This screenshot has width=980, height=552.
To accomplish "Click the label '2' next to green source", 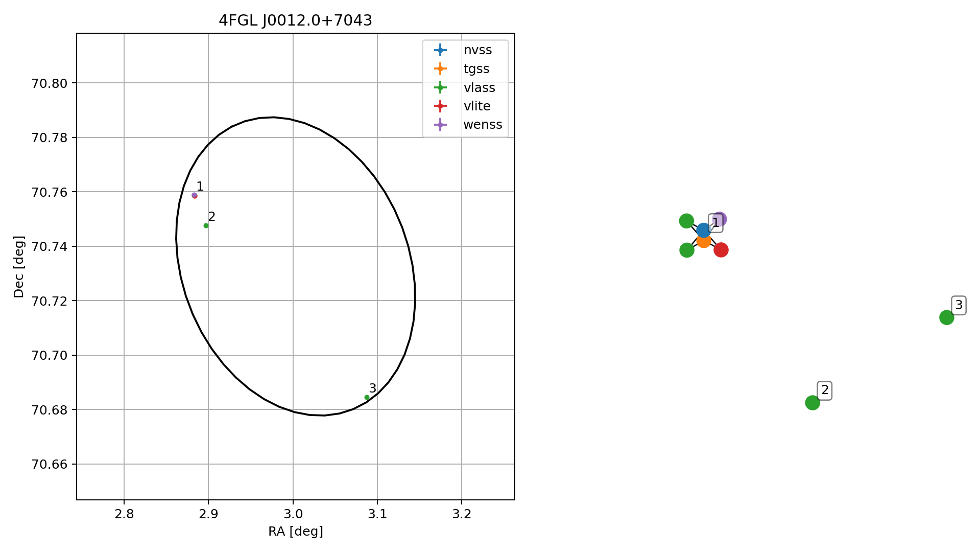I will (x=211, y=216).
